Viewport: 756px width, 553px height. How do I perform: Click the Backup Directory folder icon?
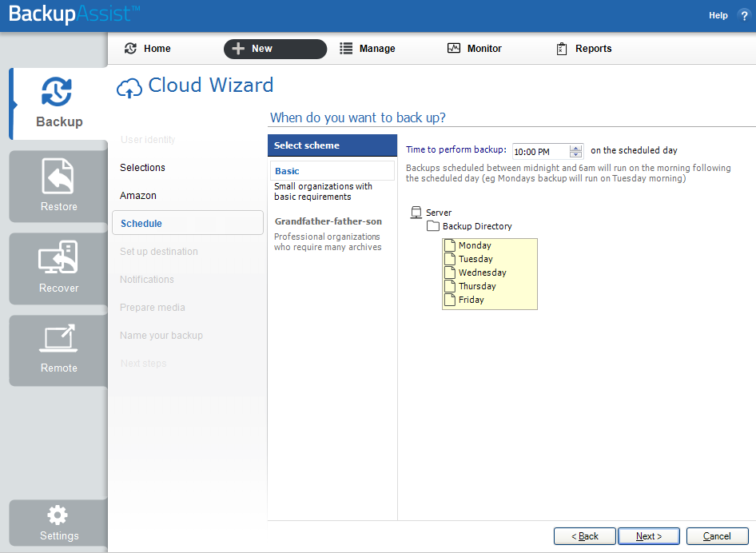433,225
